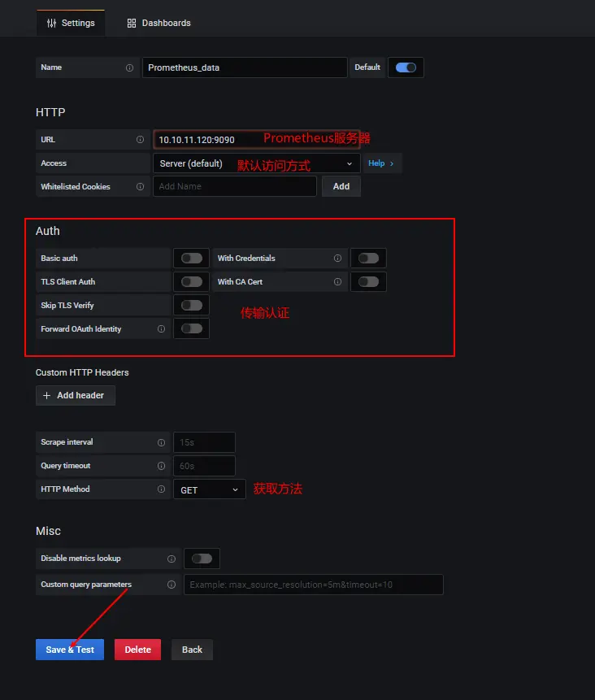Turn on Disable metrics lookup switch
595x700 pixels.
coord(202,559)
